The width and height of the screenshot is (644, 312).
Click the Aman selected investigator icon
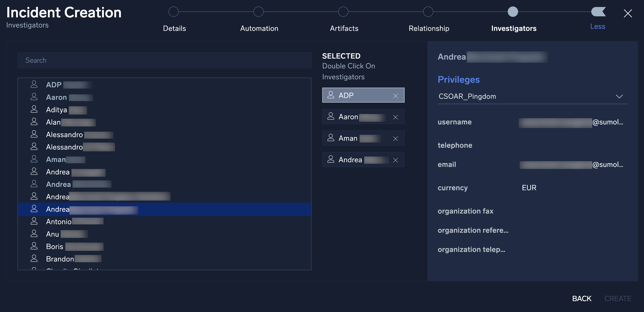(330, 138)
